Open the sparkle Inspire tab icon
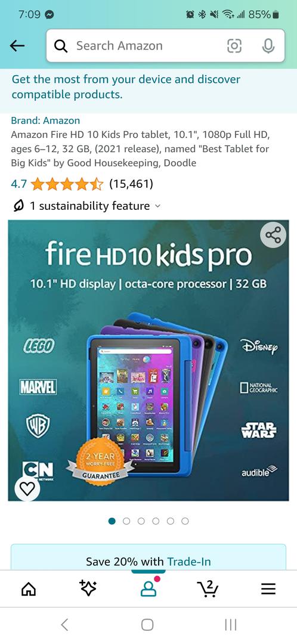Image resolution: width=297 pixels, height=644 pixels. pos(88,589)
